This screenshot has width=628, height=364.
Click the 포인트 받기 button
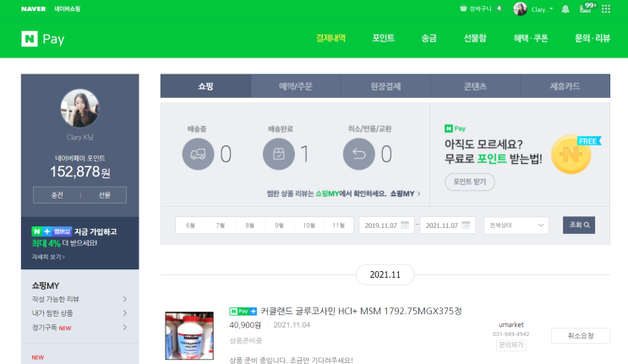click(x=470, y=182)
